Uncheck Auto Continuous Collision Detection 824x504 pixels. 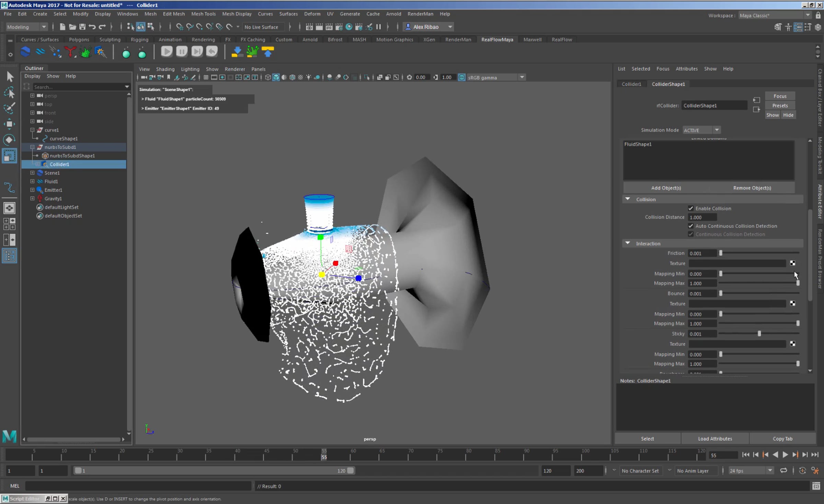[691, 226]
